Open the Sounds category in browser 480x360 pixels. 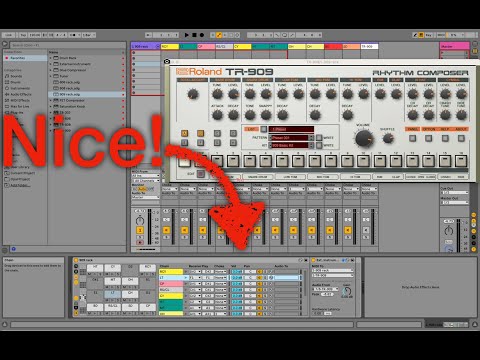coord(16,76)
